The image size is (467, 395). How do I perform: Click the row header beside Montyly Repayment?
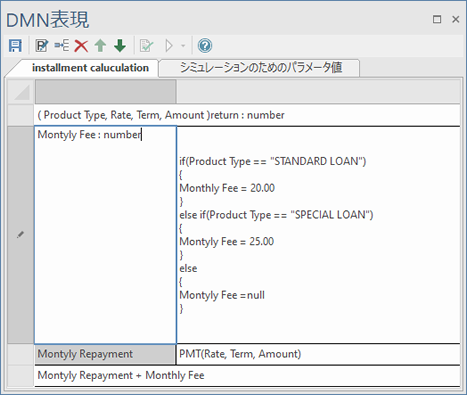21,354
